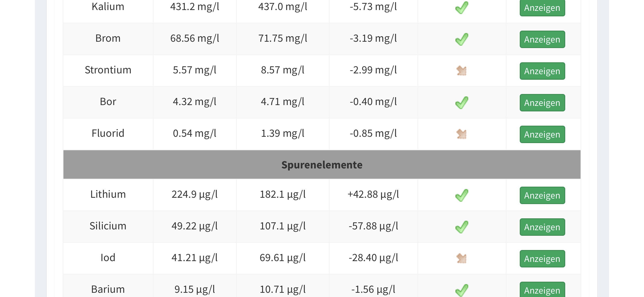Click the arrow status icon for Strontium
The height and width of the screenshot is (297, 644).
pyautogui.click(x=462, y=71)
